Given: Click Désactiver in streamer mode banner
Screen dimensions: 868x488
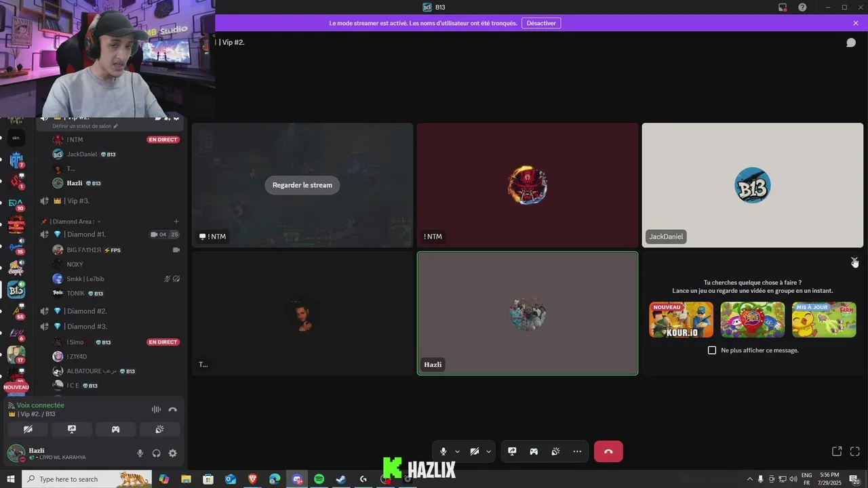Looking at the screenshot, I should pyautogui.click(x=541, y=23).
